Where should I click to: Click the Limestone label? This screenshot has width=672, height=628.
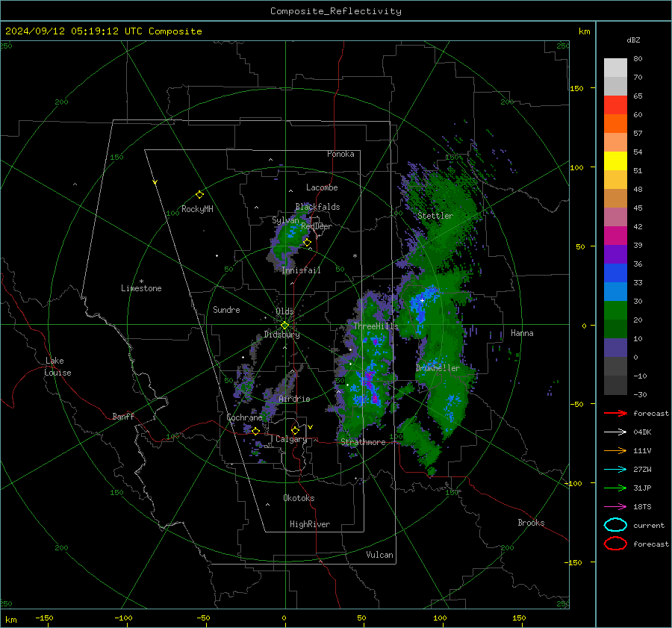(x=141, y=288)
